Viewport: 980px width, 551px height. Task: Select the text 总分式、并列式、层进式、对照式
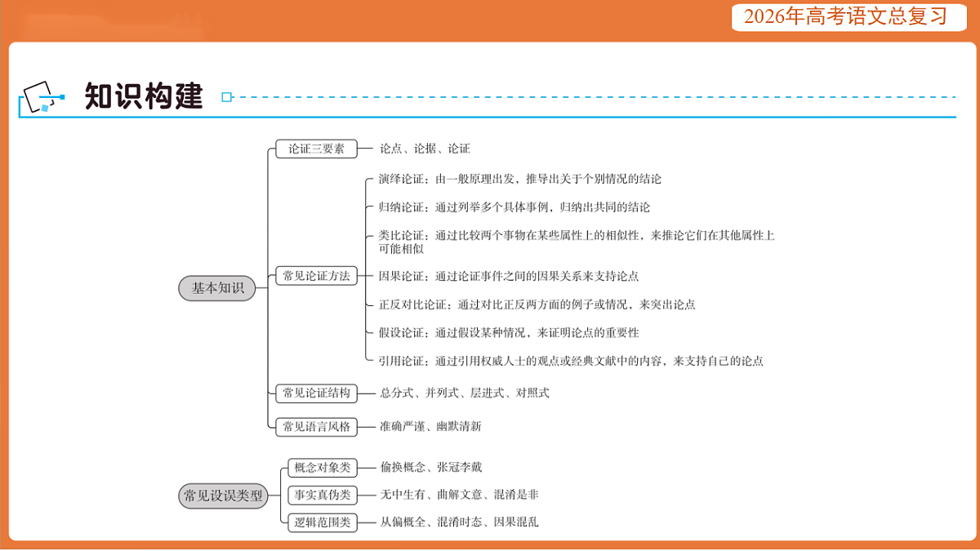(x=465, y=393)
